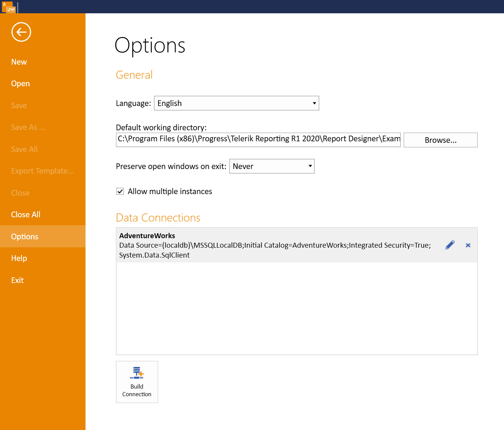Click the back arrow to leave Options
504x430 pixels.
click(x=21, y=32)
